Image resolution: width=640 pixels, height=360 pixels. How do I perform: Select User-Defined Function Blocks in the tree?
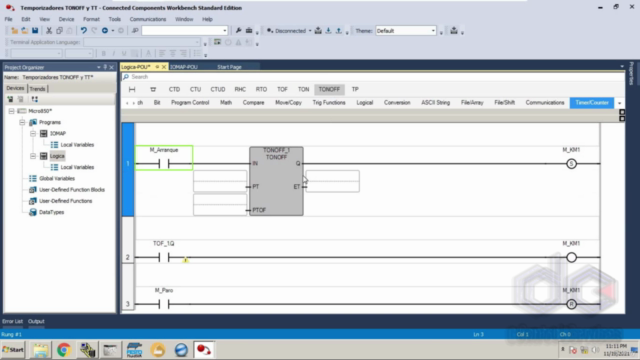coord(72,190)
